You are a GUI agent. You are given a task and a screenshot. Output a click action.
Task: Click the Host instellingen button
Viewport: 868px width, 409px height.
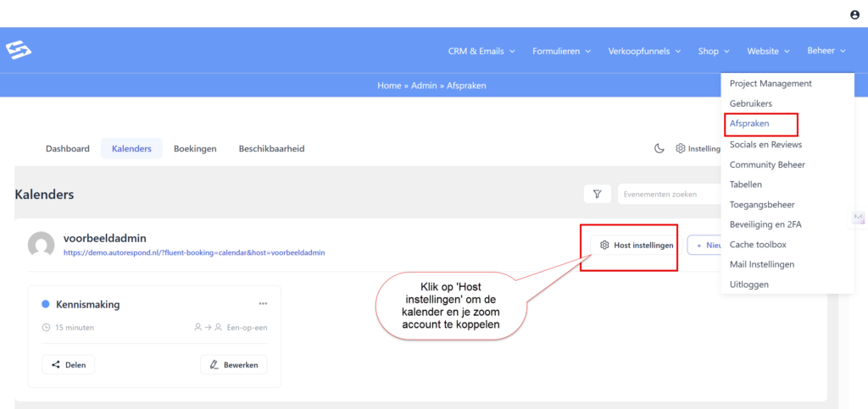click(637, 246)
